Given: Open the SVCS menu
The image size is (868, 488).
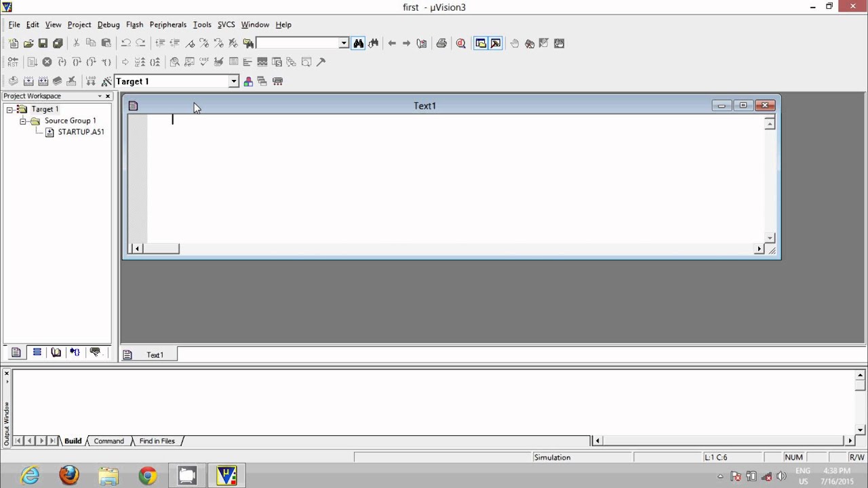Looking at the screenshot, I should click(226, 24).
